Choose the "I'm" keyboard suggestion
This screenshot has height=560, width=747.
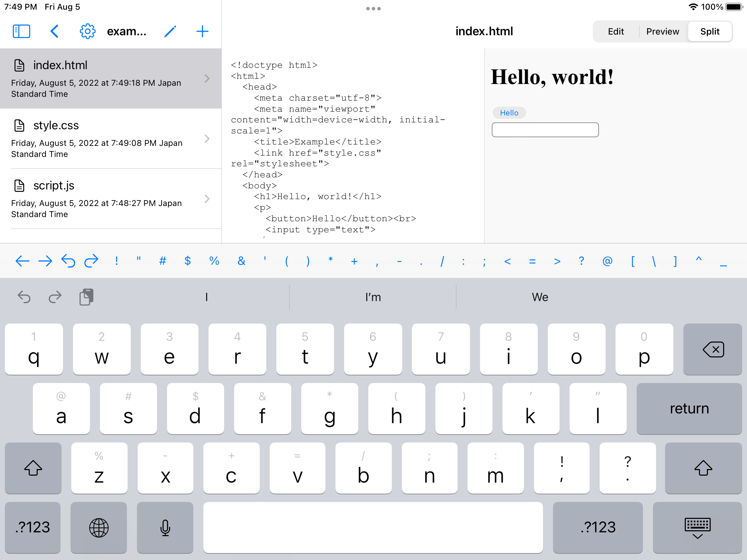(373, 297)
